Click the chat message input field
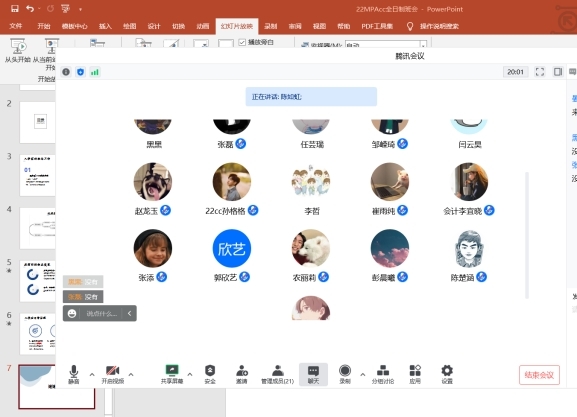Viewport: 577px width, 417px height. click(x=102, y=314)
